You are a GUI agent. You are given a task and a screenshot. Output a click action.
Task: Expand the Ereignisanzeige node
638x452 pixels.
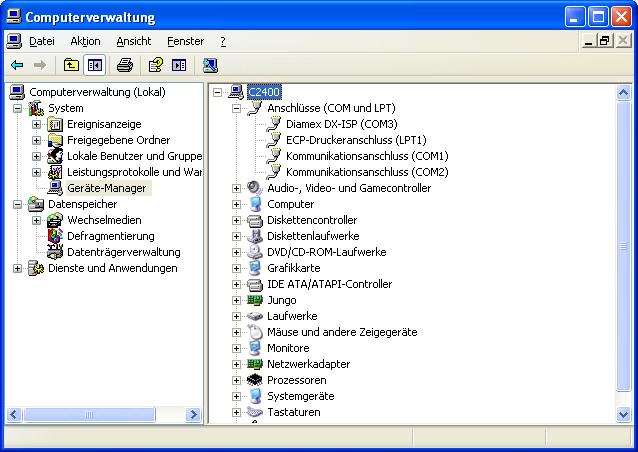point(36,124)
